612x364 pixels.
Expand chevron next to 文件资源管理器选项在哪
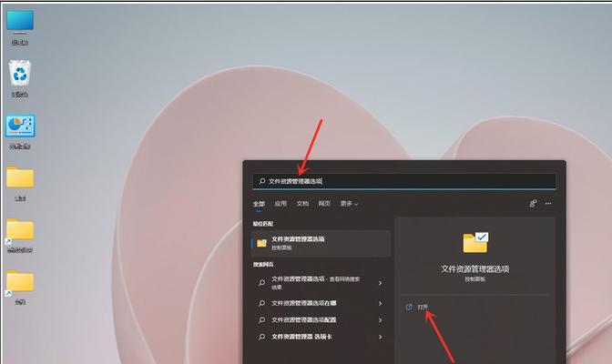point(380,303)
